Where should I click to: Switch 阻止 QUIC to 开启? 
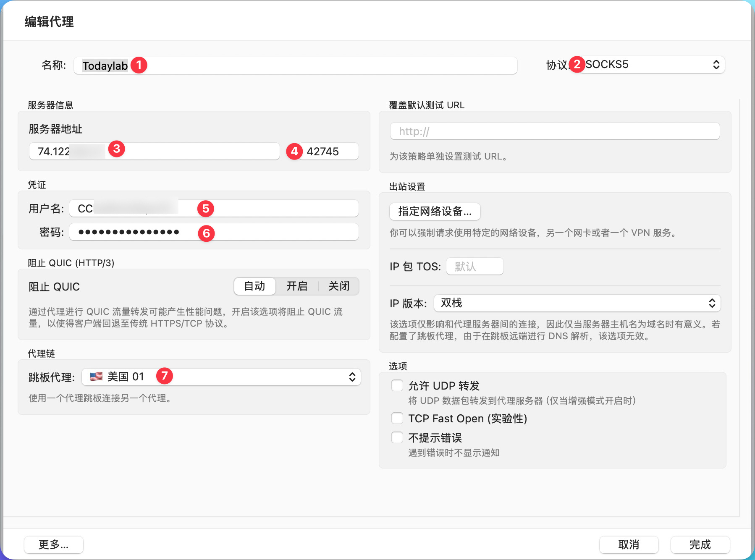pos(297,286)
